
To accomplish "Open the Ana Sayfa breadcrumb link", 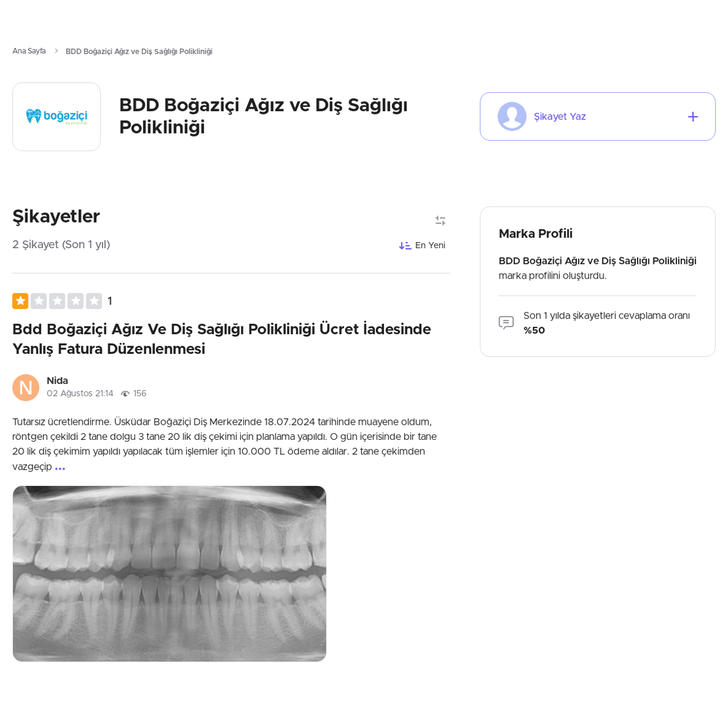I will coord(29,51).
